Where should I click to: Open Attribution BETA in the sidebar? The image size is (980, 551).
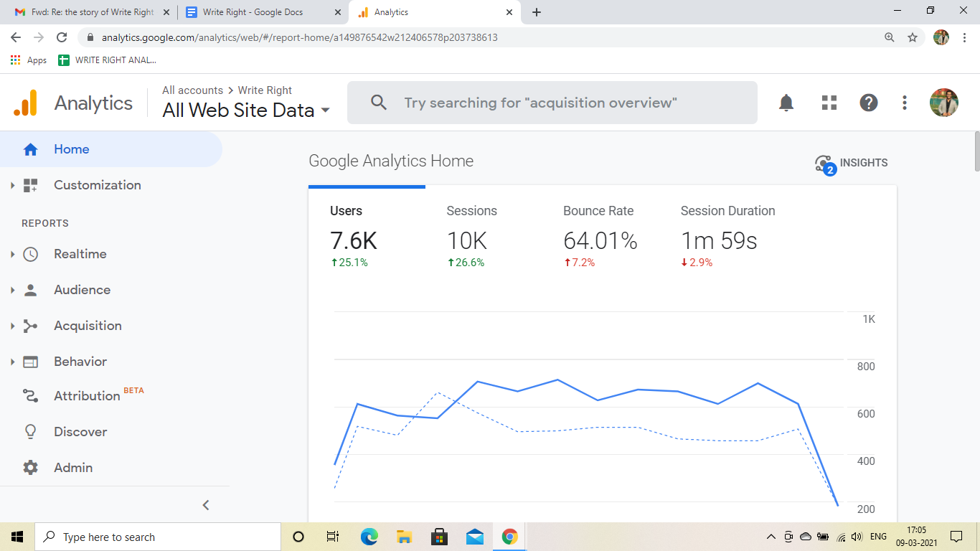pos(99,395)
